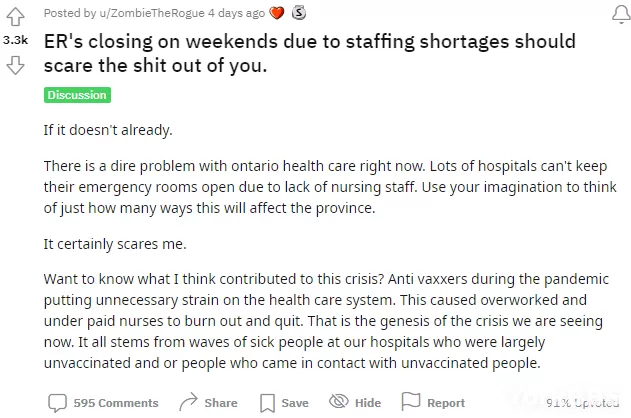Report this post via Report label

click(x=446, y=403)
